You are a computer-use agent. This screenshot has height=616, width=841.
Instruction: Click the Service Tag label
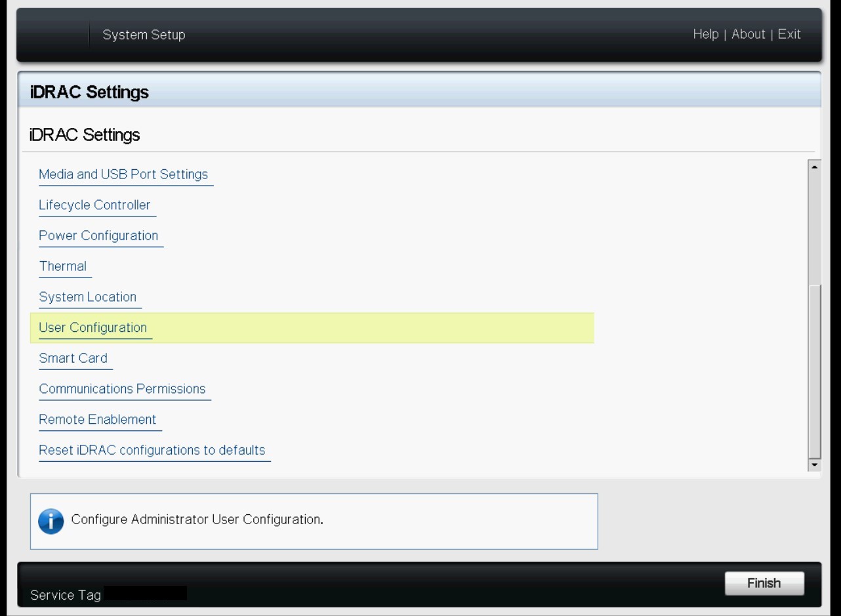(x=66, y=596)
